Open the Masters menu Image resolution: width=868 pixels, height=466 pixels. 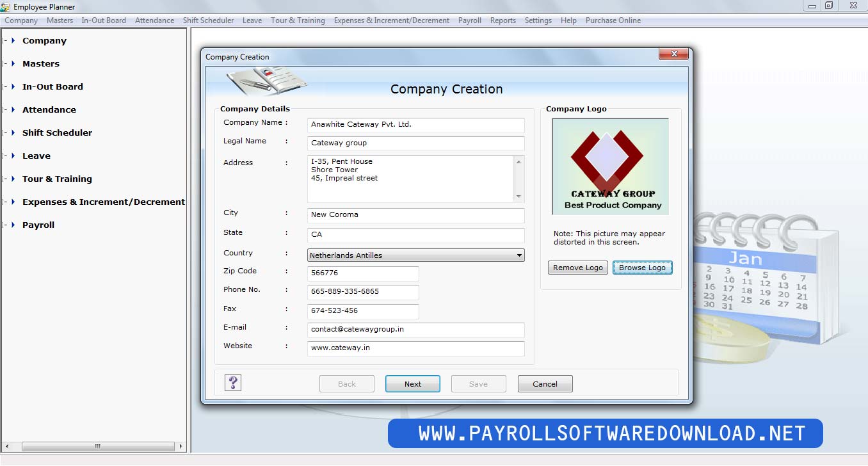pos(60,20)
